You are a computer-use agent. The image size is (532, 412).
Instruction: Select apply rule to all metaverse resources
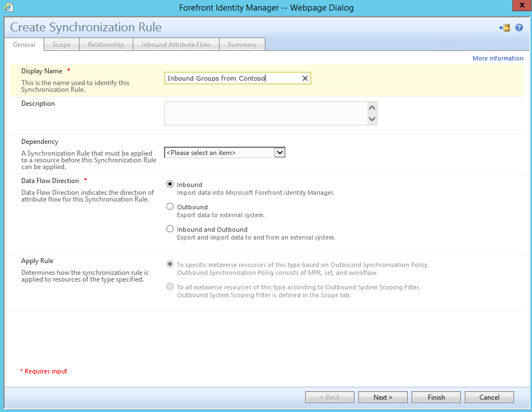pos(170,287)
